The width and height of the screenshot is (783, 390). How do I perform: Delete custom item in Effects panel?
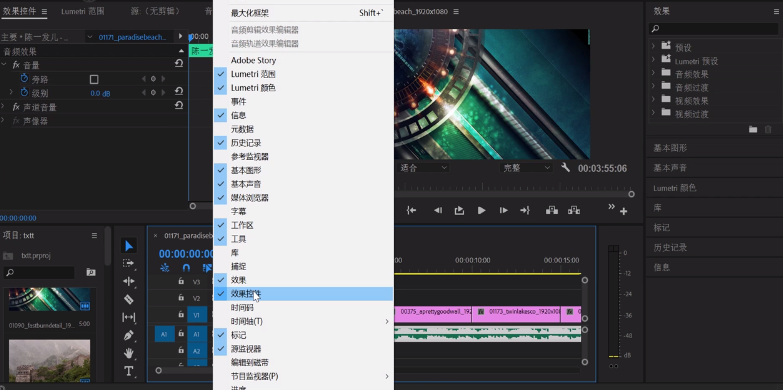(768, 129)
